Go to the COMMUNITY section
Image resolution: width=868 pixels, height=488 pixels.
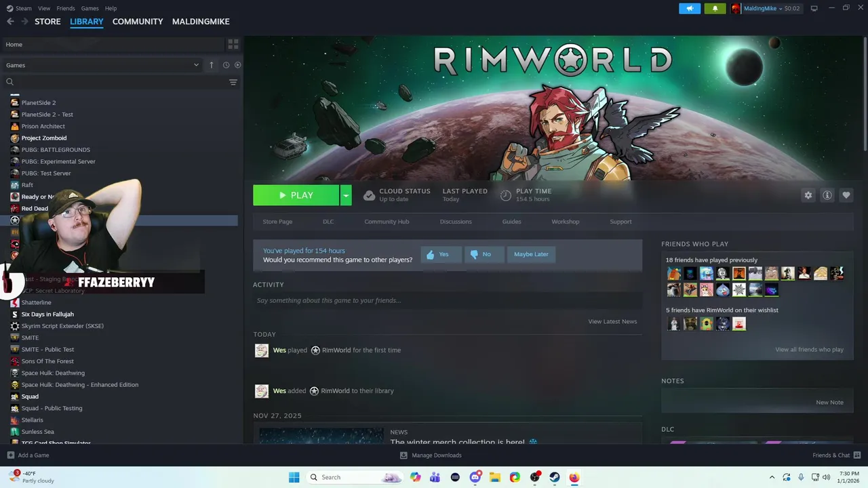pos(138,22)
